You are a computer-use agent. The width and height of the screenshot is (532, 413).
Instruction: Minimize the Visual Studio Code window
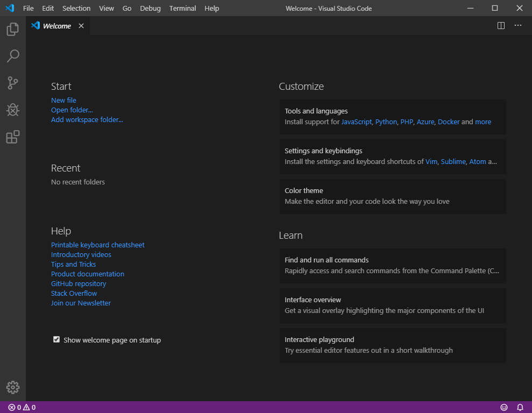(470, 8)
